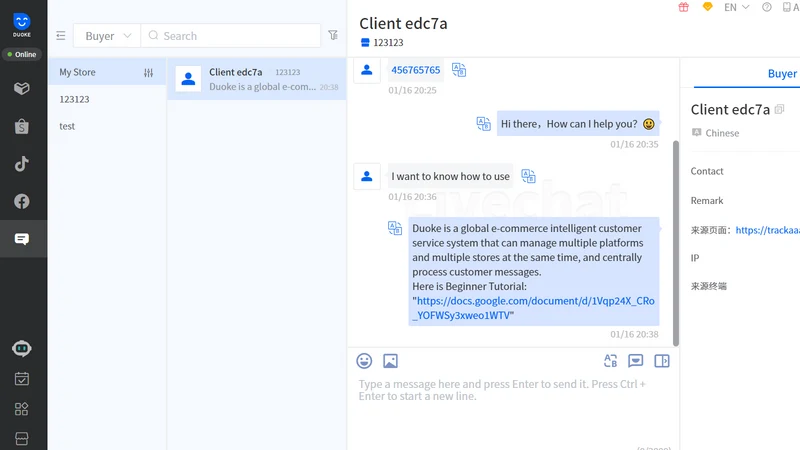
Task: Click the Contact field label
Action: [x=707, y=171]
